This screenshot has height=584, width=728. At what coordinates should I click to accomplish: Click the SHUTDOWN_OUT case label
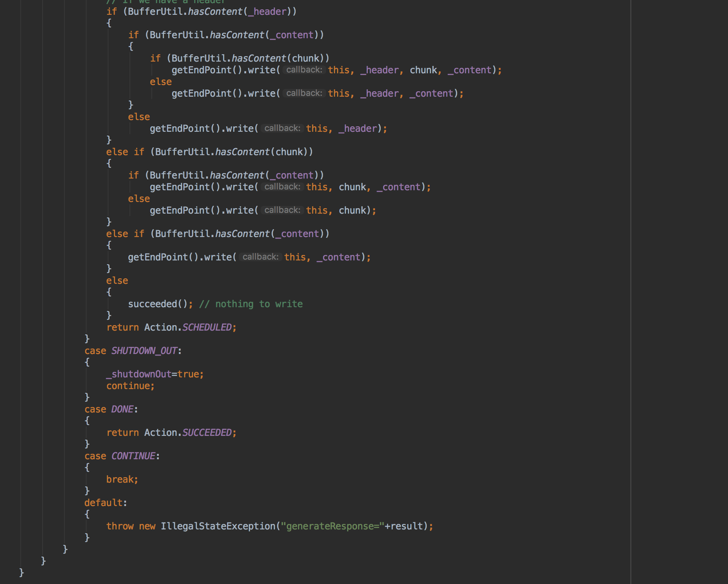tap(144, 351)
